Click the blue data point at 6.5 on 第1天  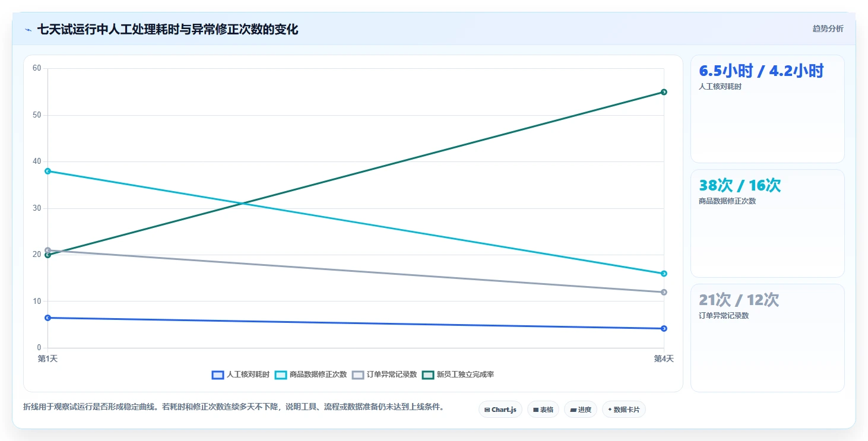click(47, 318)
